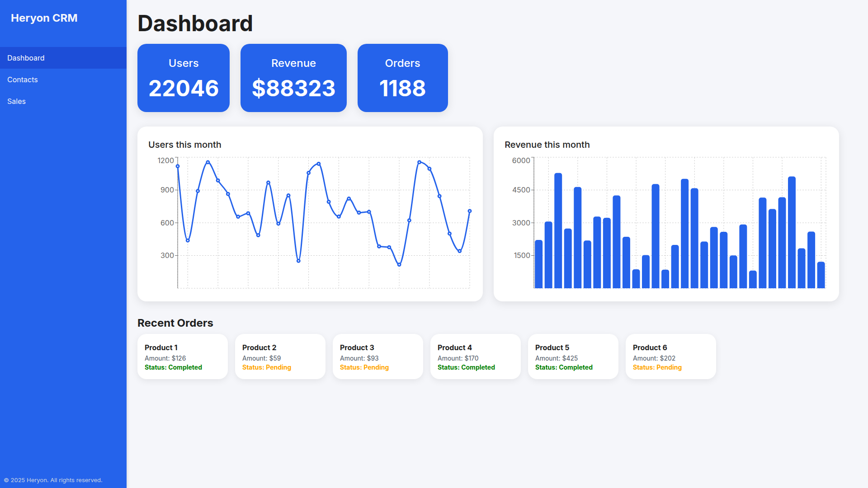
Task: Click the Heryon CRM logo title
Action: 44,18
